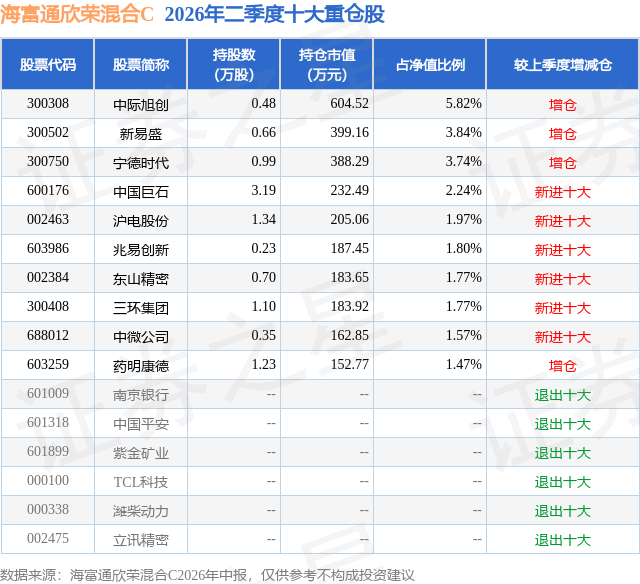
Task: Select the 中国平安 stock name
Action: (141, 424)
